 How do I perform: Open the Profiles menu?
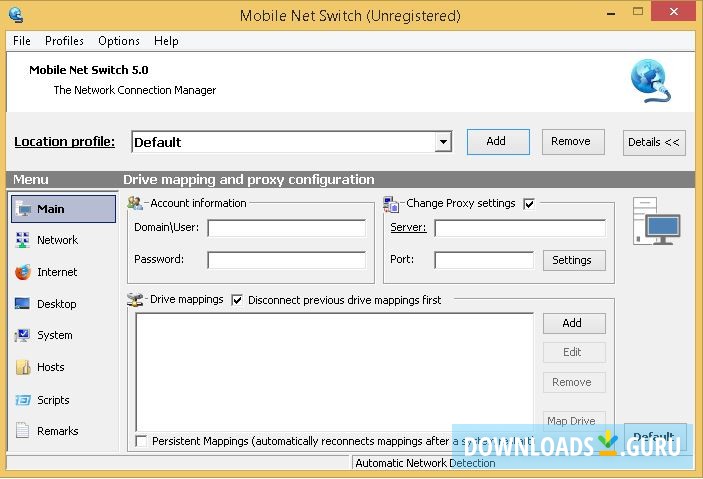[x=64, y=41]
